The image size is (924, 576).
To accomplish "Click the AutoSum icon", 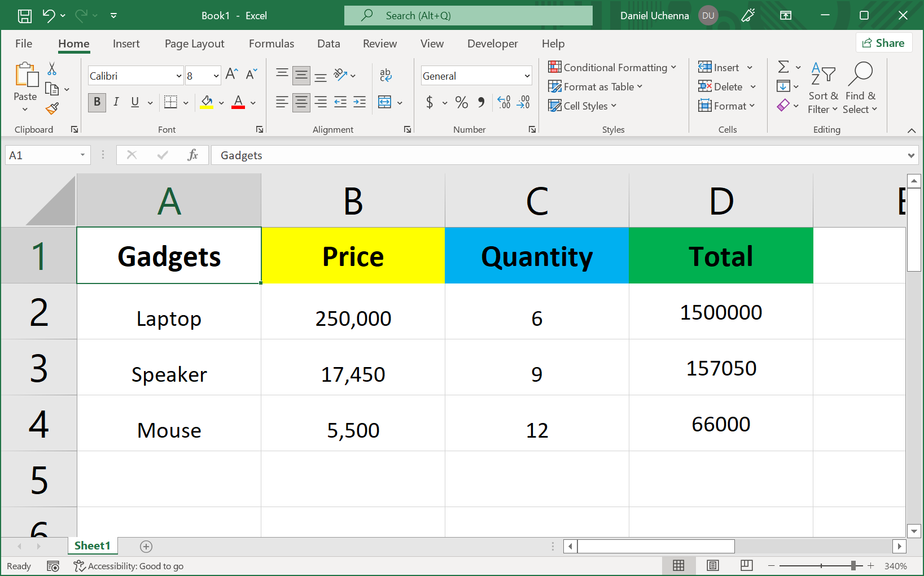I will (784, 66).
